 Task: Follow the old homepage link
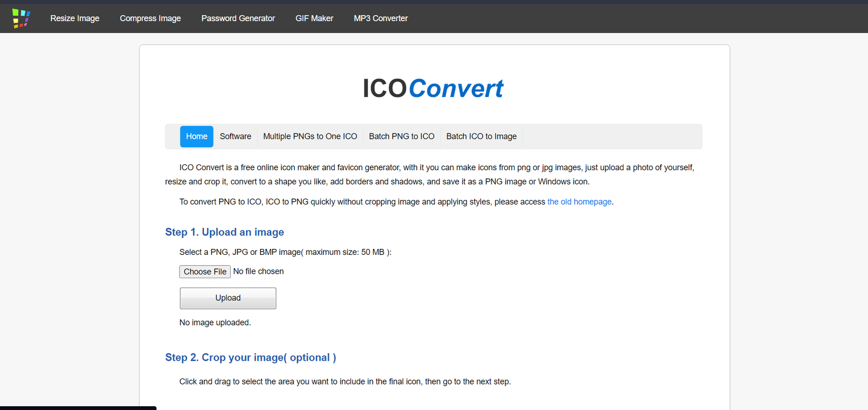pos(579,202)
